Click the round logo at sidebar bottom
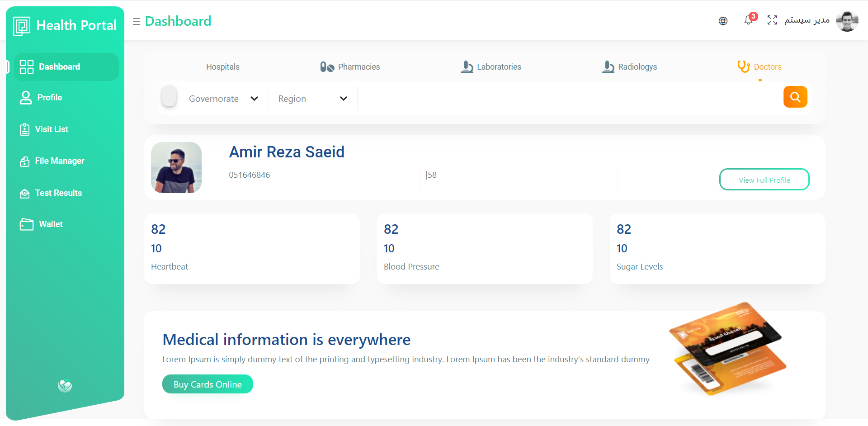Viewport: 868px width, 426px height. point(65,385)
